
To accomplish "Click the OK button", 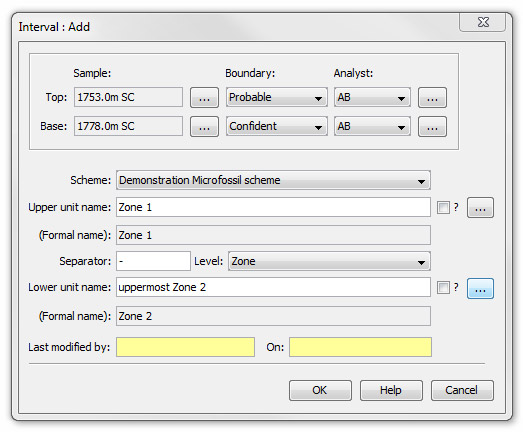I will [x=320, y=390].
